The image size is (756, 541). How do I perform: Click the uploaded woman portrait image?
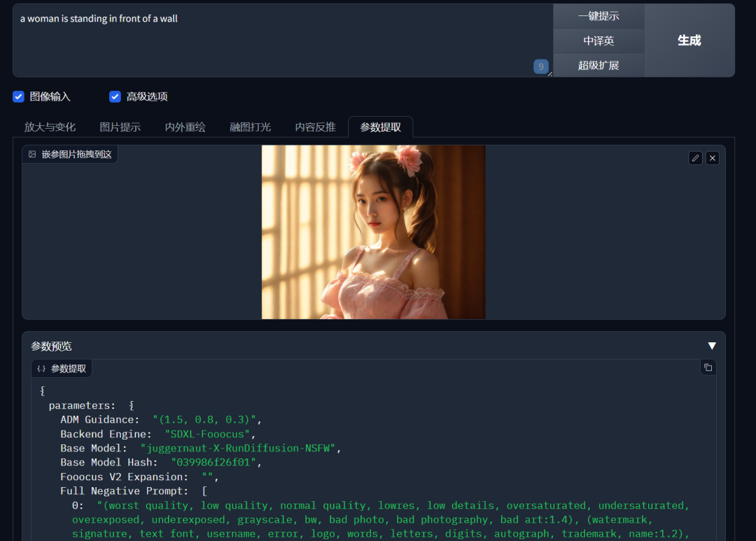click(374, 232)
